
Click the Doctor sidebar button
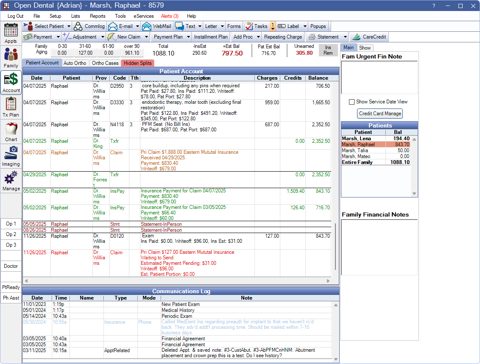(x=11, y=266)
